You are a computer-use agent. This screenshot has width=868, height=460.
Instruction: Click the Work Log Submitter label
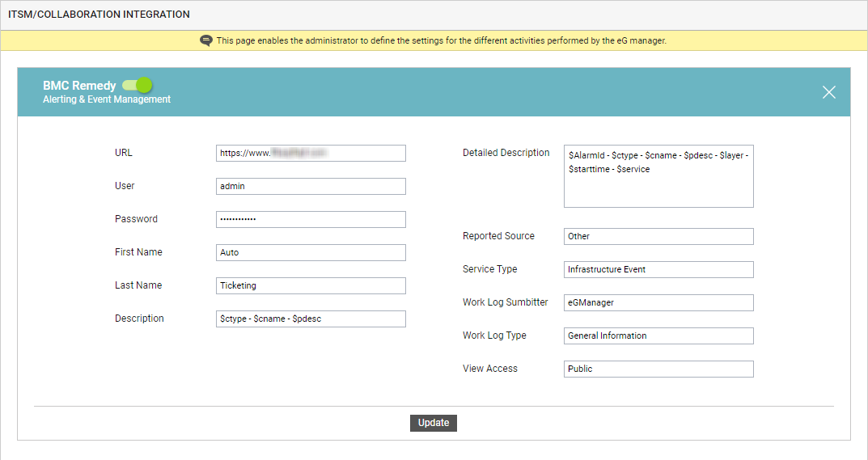(x=506, y=302)
